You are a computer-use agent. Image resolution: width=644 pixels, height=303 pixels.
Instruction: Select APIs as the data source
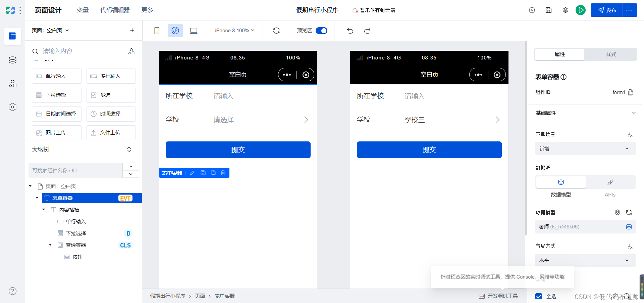610,182
